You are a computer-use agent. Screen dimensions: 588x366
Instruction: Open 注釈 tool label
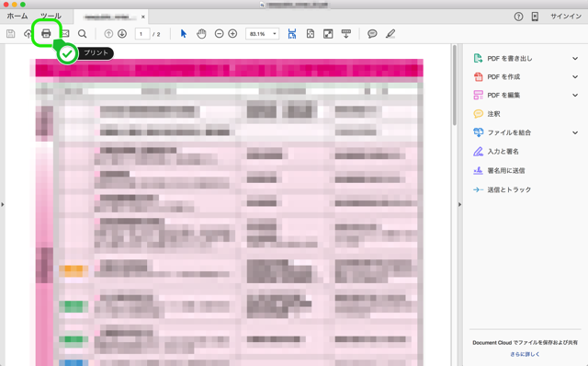[x=493, y=114]
